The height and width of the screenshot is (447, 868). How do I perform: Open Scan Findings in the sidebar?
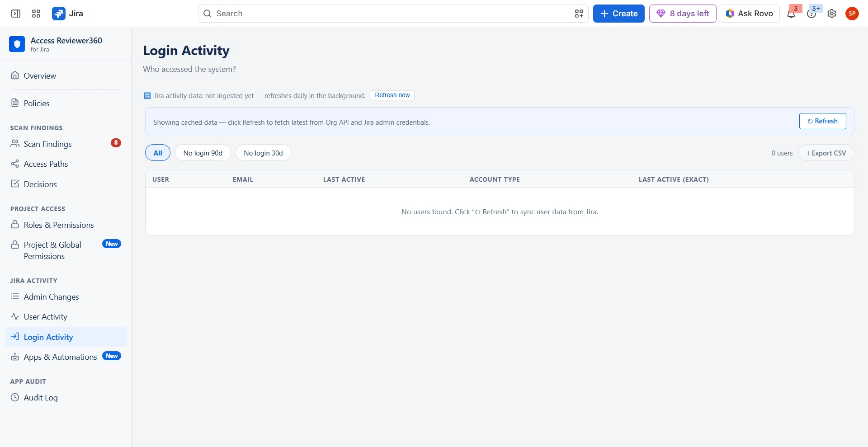pos(66,144)
